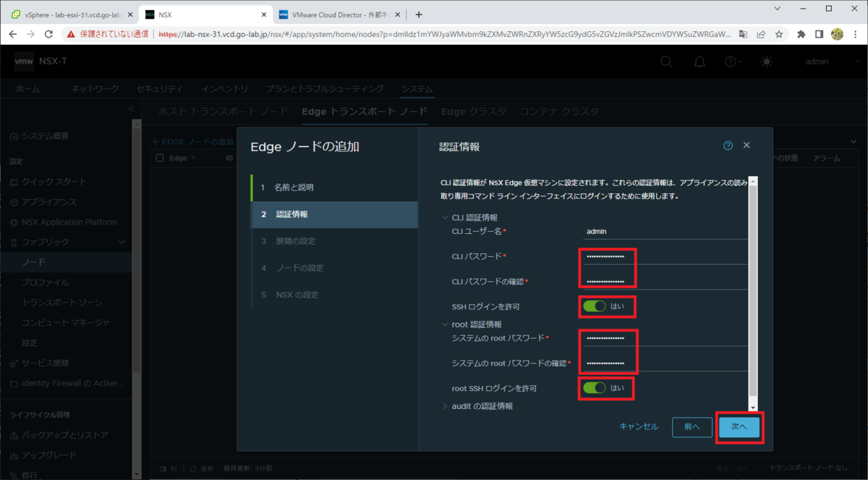868x480 pixels.
Task: Click the CLI パスワードの確認 field
Action: [665, 281]
